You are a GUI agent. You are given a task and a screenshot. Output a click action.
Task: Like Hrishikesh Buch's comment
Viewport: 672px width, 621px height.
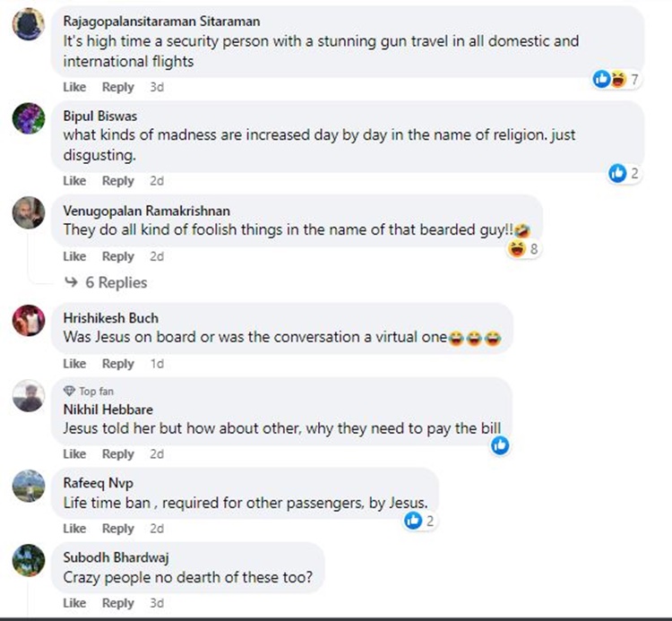click(74, 364)
